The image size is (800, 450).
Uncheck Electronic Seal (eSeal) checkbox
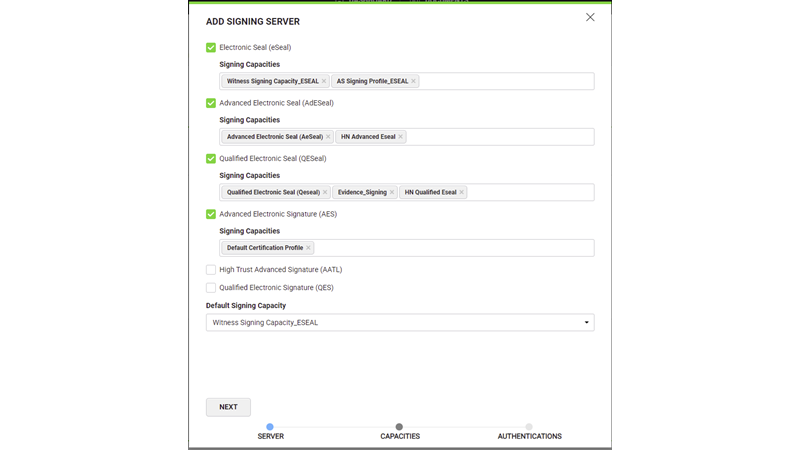point(211,47)
